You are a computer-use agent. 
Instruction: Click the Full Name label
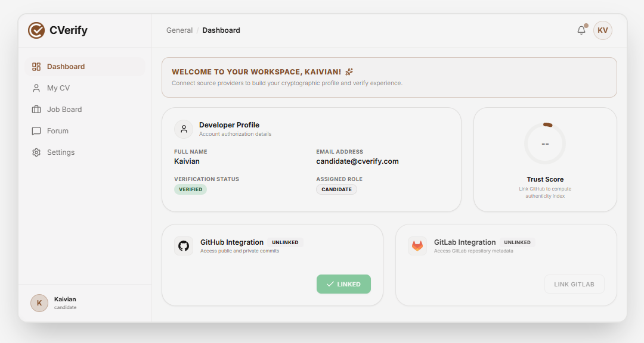(191, 151)
